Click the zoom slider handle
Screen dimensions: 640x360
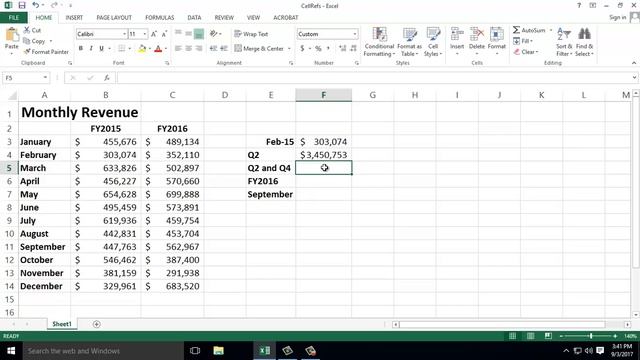591,336
